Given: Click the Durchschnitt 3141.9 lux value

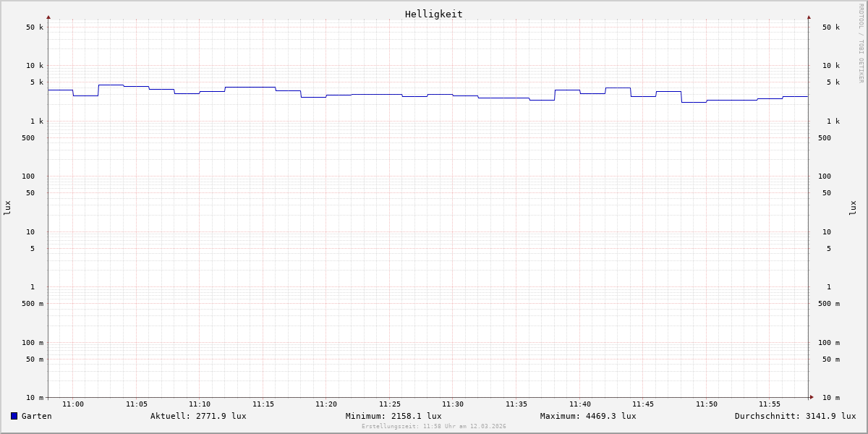Looking at the screenshot, I should coord(795,416).
